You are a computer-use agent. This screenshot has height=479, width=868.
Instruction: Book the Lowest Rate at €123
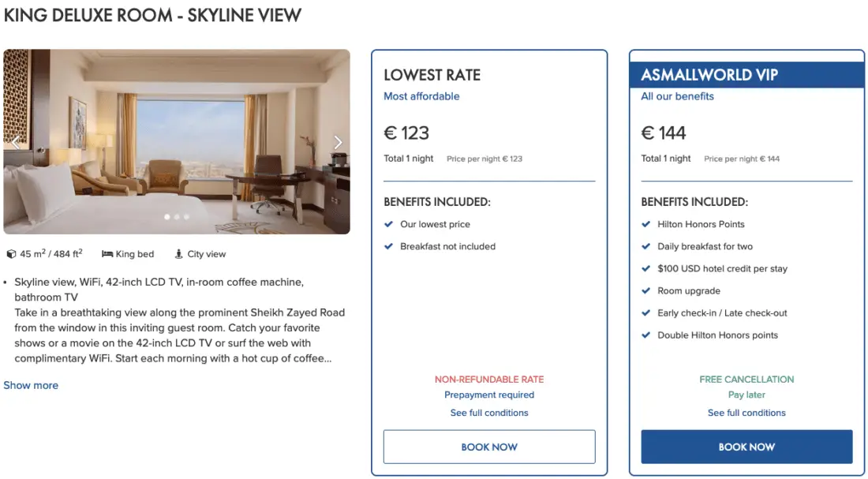click(x=489, y=447)
